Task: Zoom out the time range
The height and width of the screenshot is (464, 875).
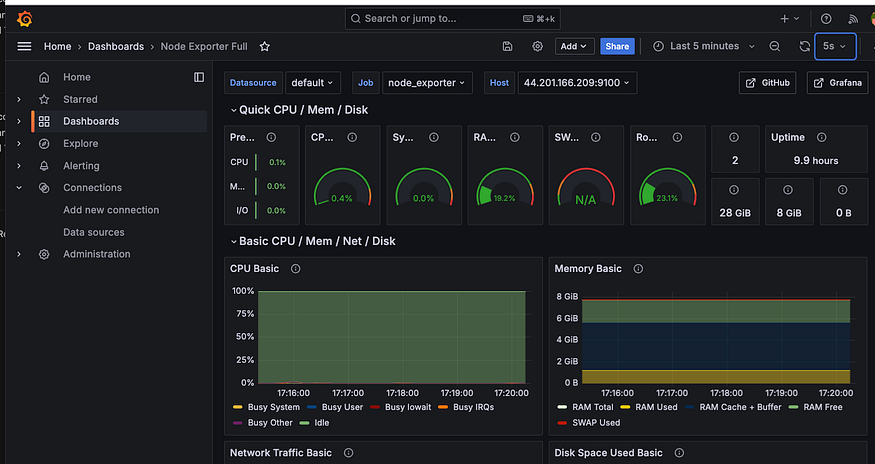Action: click(x=775, y=46)
